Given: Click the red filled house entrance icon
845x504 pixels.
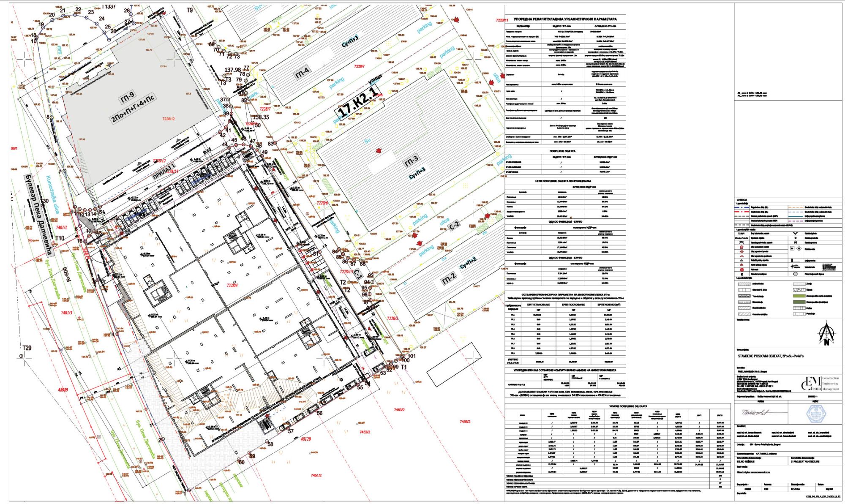Looking at the screenshot, I should 742,247.
